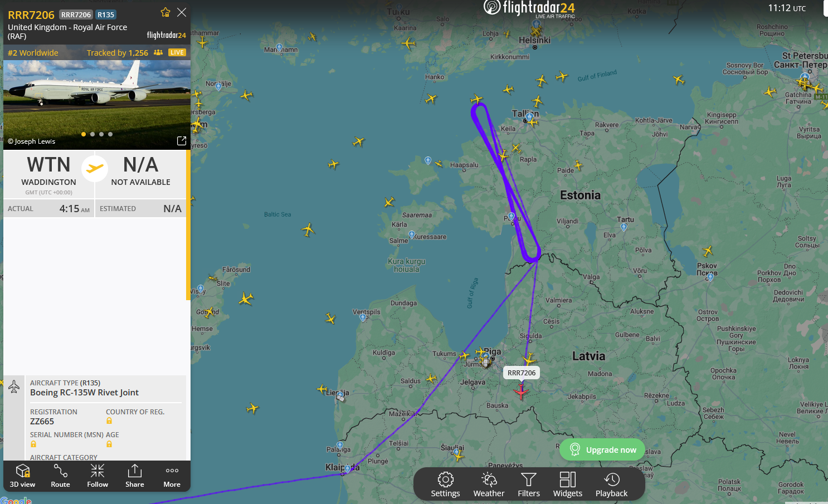Open the Widgets menu
The width and height of the screenshot is (828, 504).
point(567,485)
